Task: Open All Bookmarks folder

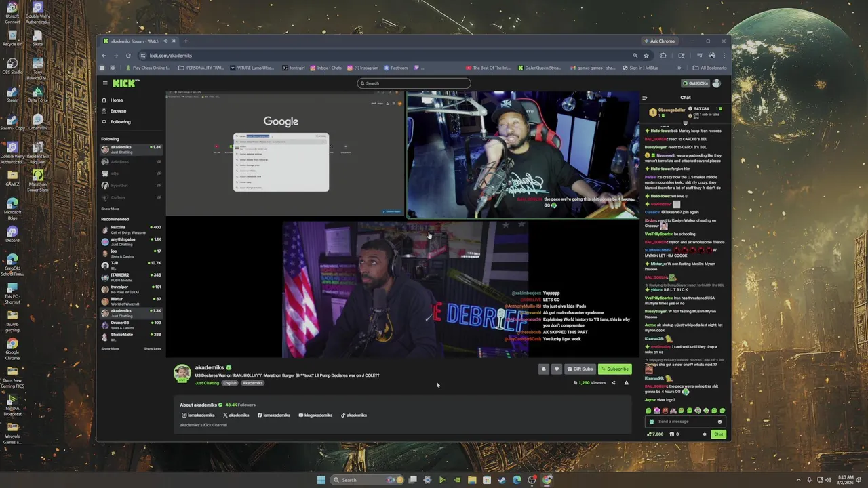Action: coord(709,68)
